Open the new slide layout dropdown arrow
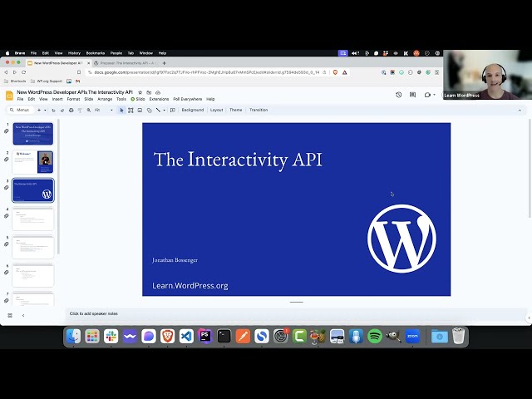The image size is (532, 399). (x=45, y=111)
